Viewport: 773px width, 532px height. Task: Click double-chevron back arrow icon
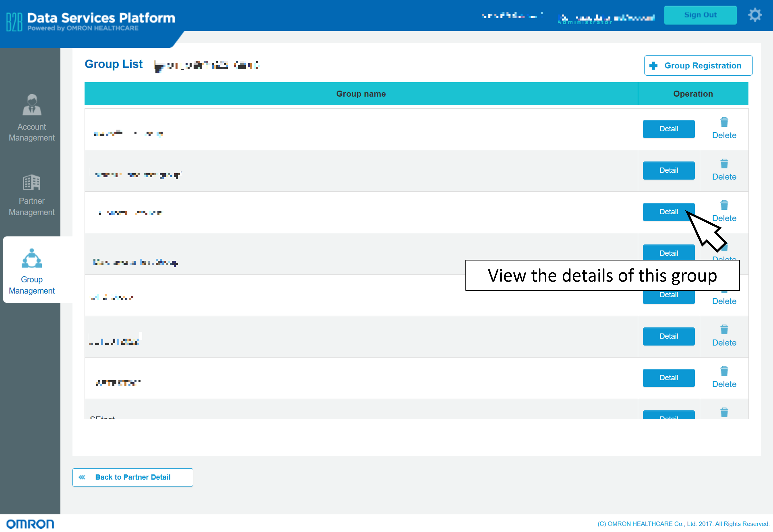coord(82,477)
